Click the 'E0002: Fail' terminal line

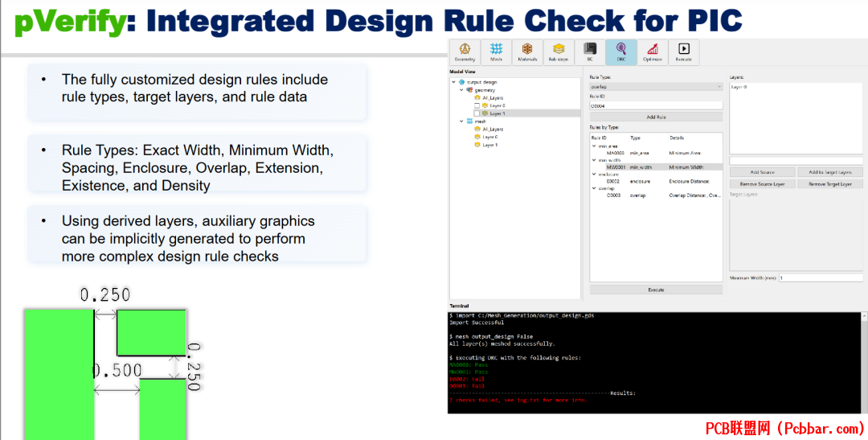467,379
